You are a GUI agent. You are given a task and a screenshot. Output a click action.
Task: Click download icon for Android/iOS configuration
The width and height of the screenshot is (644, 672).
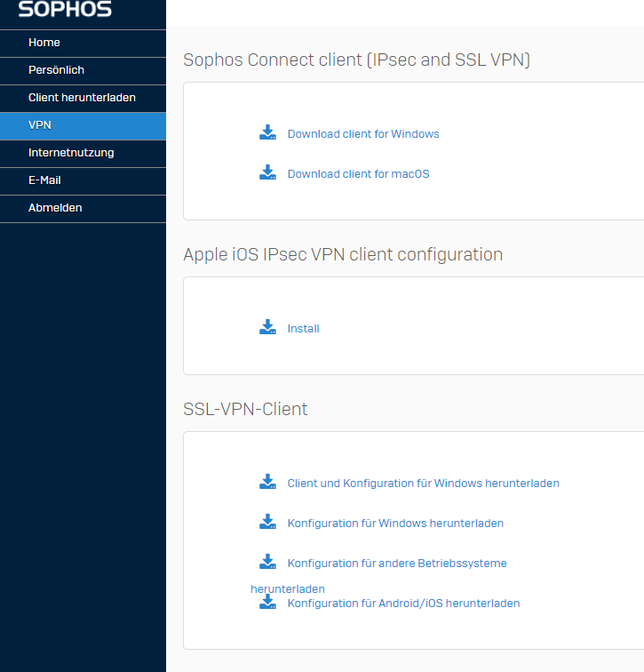click(x=267, y=603)
